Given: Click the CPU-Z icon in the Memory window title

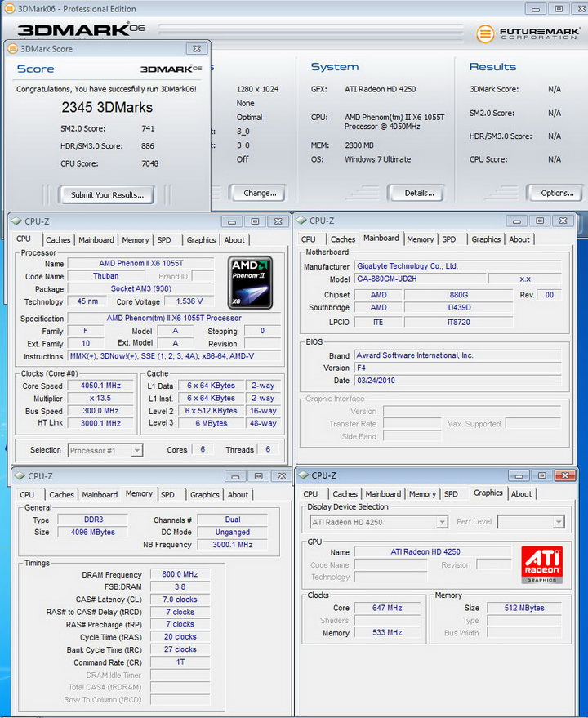Looking at the screenshot, I should pos(20,476).
